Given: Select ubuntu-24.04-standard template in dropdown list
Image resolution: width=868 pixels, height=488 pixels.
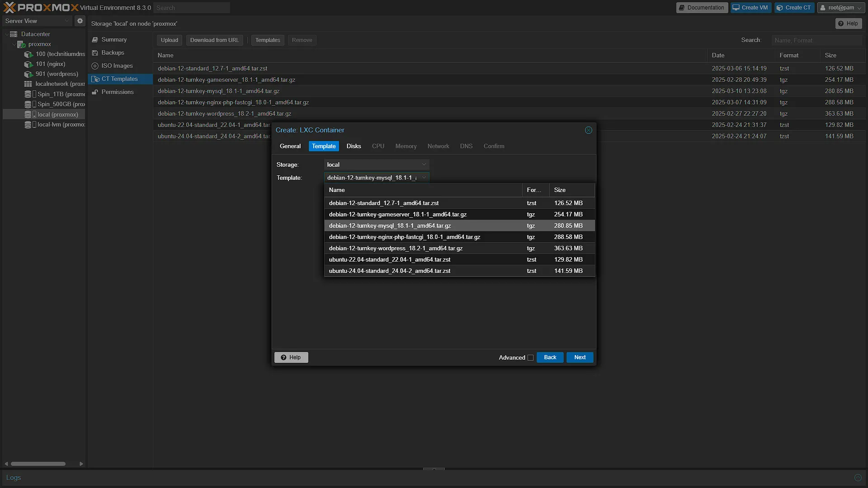Looking at the screenshot, I should point(459,271).
